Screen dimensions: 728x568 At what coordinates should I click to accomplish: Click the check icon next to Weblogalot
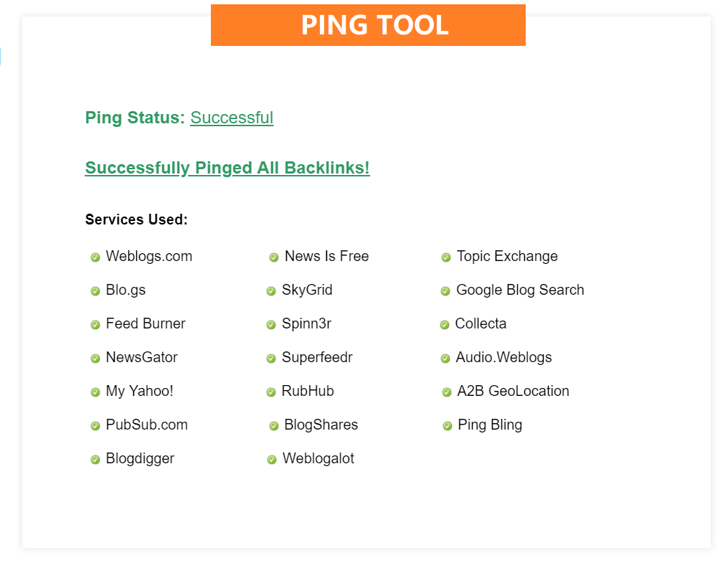coord(272,460)
